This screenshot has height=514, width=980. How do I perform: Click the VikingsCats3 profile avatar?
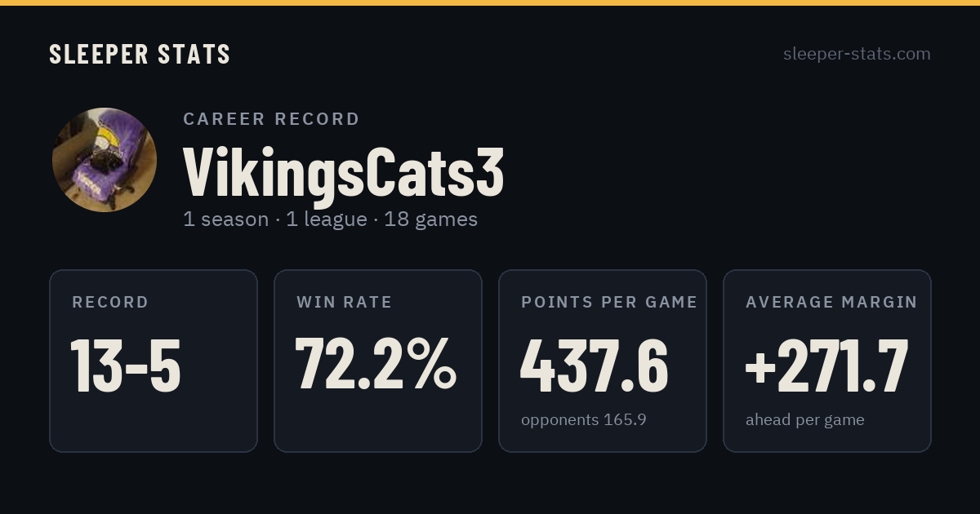[105, 160]
